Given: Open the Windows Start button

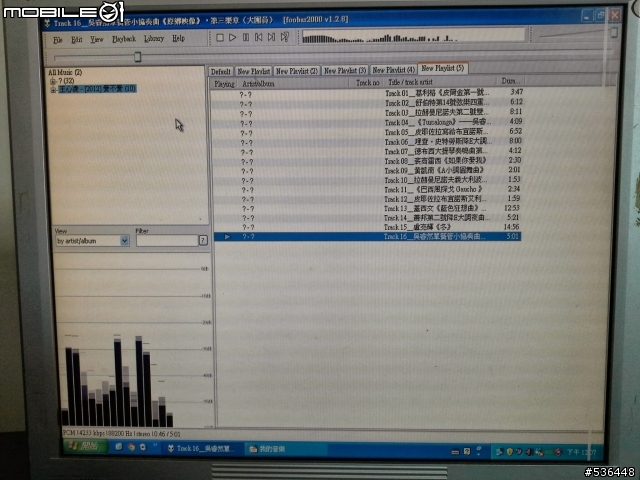Looking at the screenshot, I should coord(87,446).
